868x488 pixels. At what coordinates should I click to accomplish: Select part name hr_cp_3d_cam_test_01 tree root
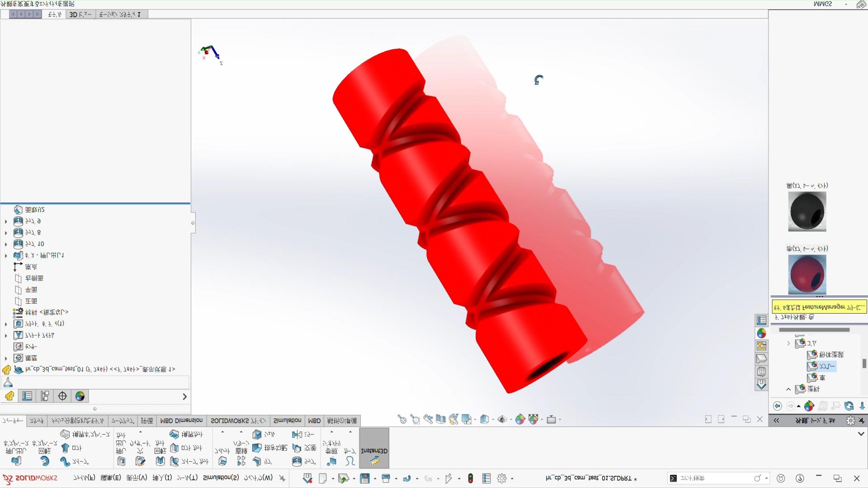pos(95,370)
